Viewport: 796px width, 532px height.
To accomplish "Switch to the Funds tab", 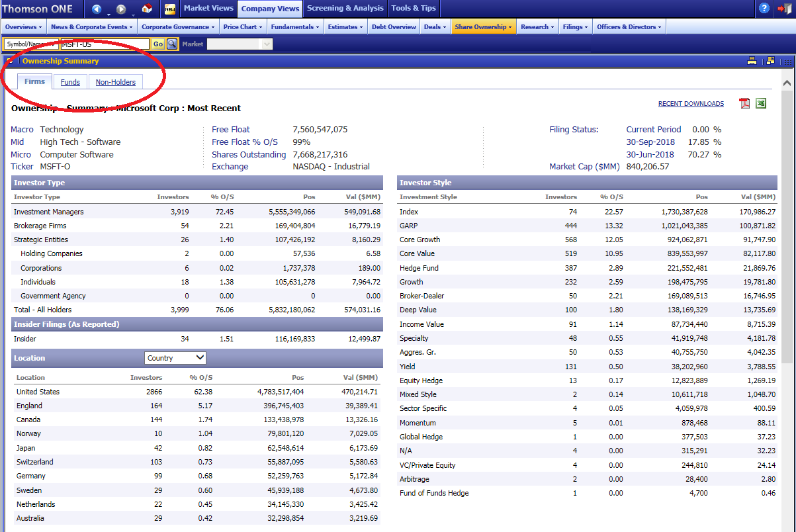I will coord(70,82).
